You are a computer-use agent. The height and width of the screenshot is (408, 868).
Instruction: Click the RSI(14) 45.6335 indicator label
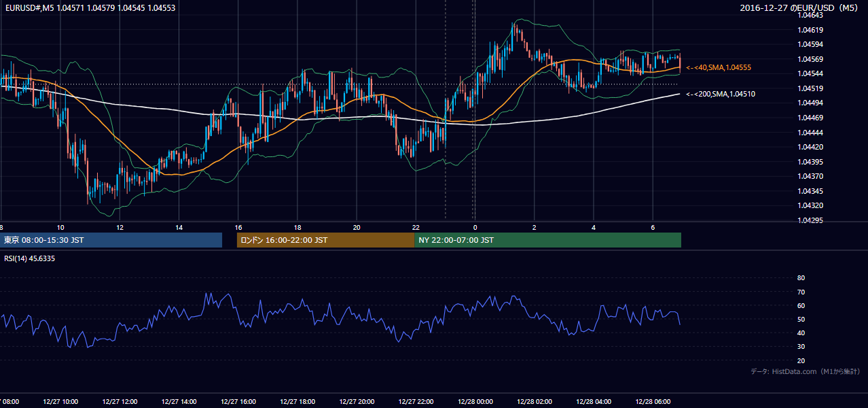[30, 258]
